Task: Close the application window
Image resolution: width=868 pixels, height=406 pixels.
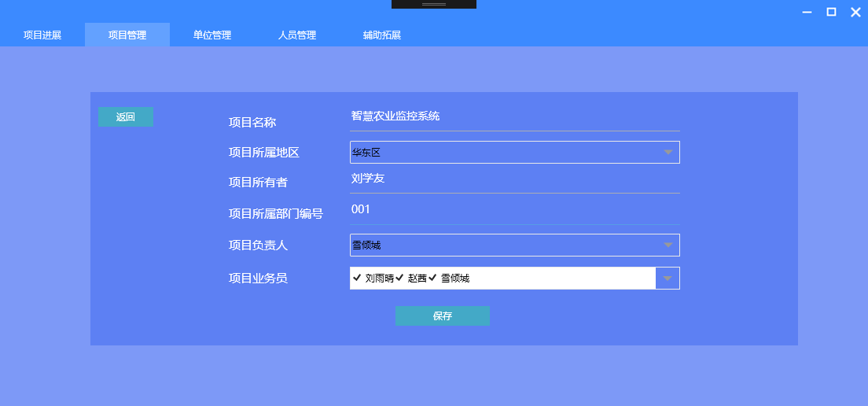Action: (856, 12)
